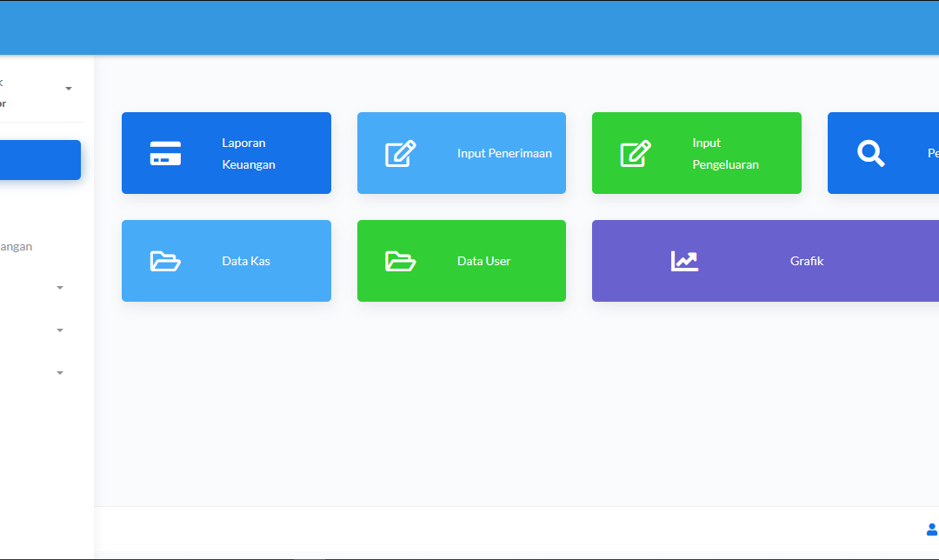View the "Data Kas" label
Viewport: 939px width, 560px height.
pos(246,261)
